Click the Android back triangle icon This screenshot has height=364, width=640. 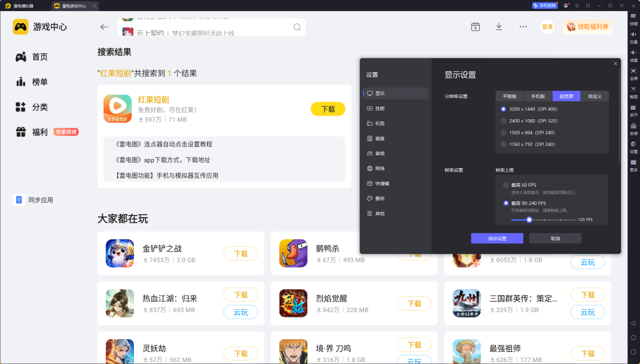(633, 323)
